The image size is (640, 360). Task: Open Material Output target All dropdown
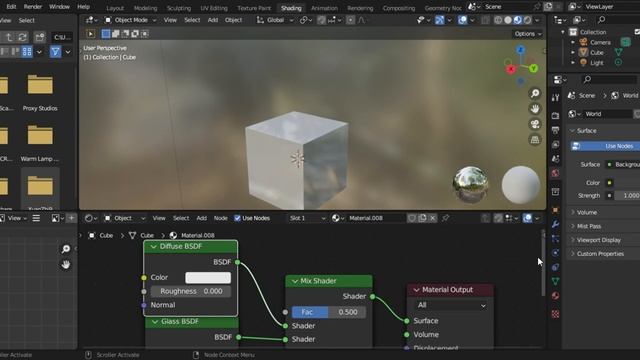(451, 305)
